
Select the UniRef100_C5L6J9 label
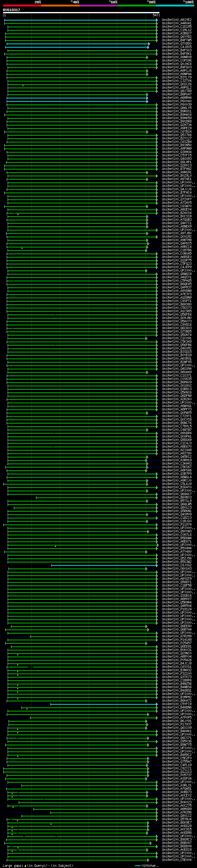[x=177, y=484]
